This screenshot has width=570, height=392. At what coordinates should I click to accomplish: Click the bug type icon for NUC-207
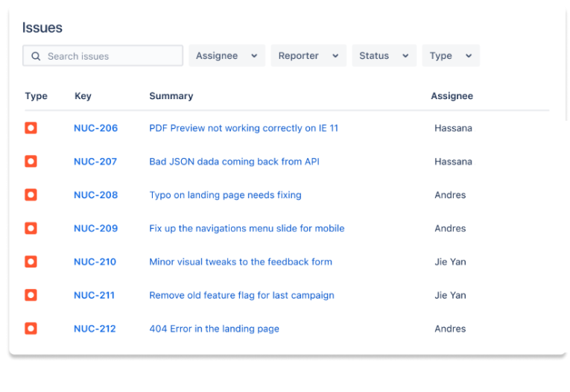point(31,162)
